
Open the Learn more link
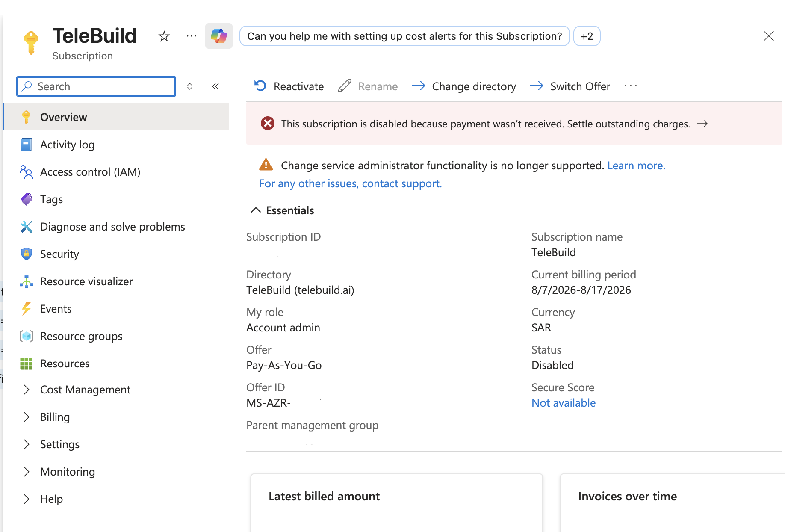click(x=636, y=166)
